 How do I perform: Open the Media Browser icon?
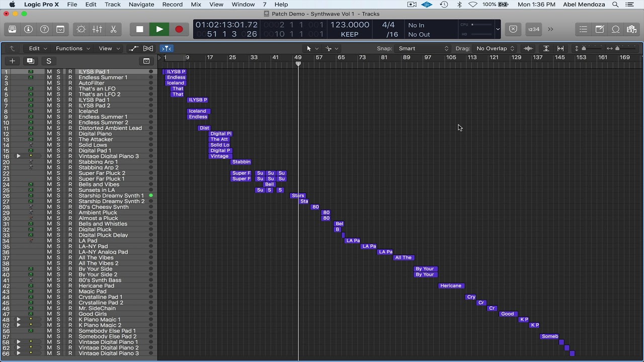pyautogui.click(x=632, y=29)
